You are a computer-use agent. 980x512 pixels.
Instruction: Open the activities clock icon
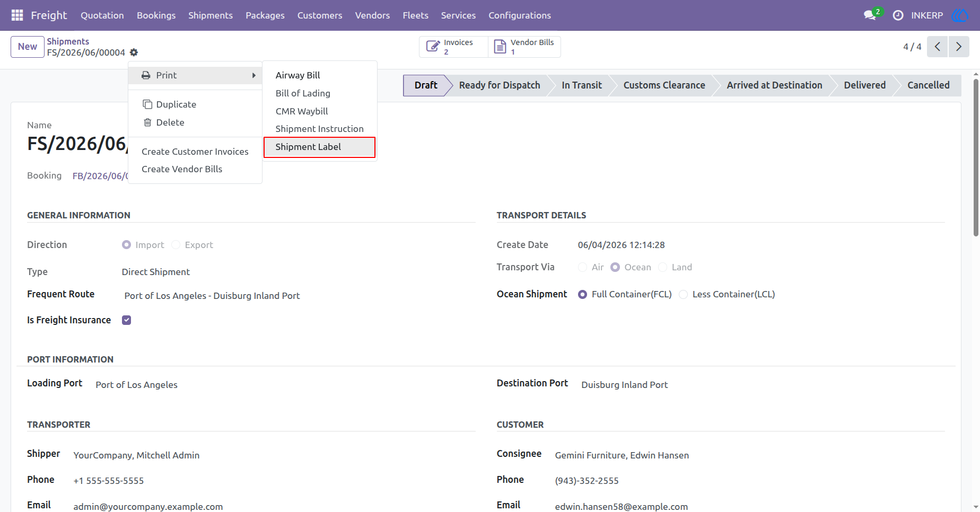click(x=898, y=15)
